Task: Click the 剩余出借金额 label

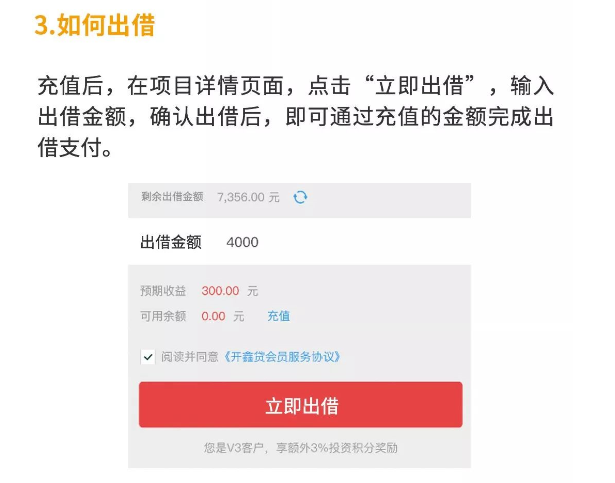Action: pyautogui.click(x=172, y=197)
